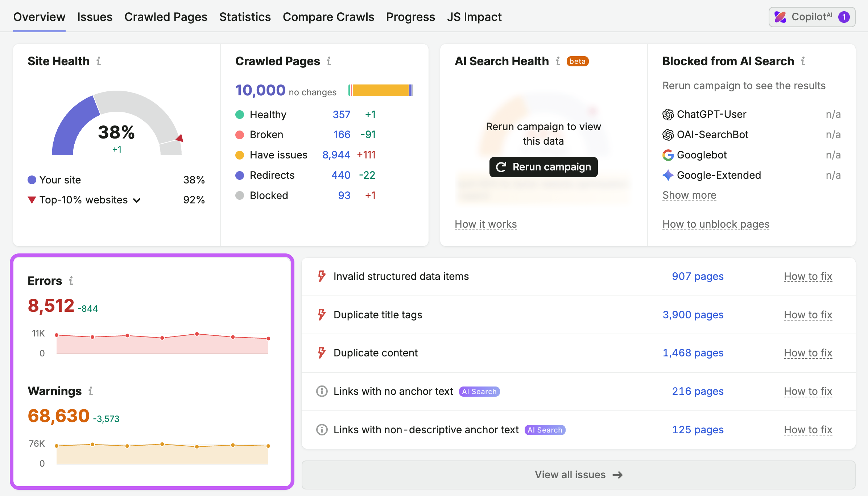Click the Googlebot logo icon

tap(668, 155)
